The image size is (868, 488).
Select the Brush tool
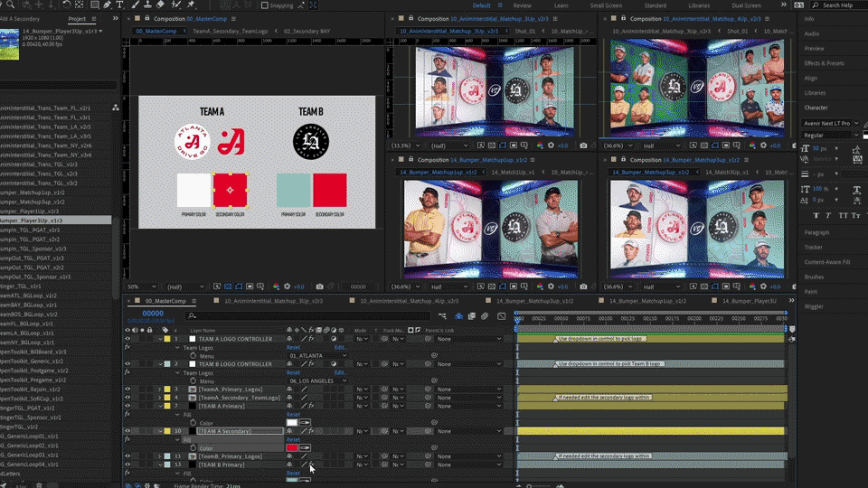[134, 5]
